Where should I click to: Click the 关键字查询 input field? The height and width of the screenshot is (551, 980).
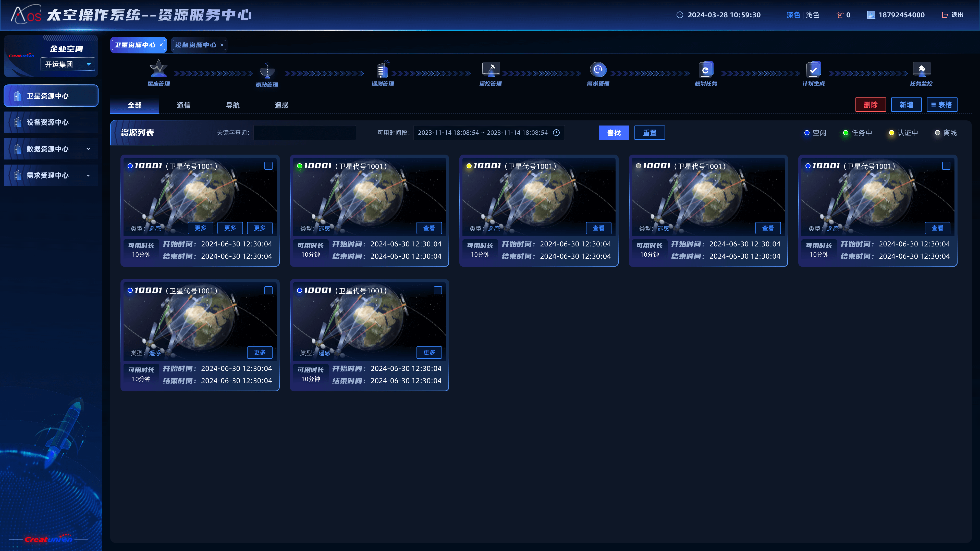[305, 133]
